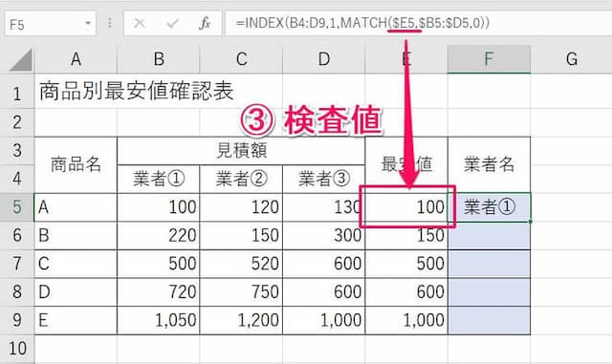Confirm formula with the checkmark icon
Screen dimensions: 612x364
[172, 24]
